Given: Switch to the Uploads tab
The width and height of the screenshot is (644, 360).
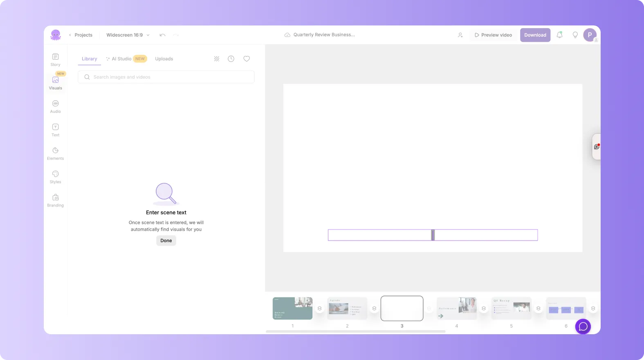Looking at the screenshot, I should pos(164,59).
